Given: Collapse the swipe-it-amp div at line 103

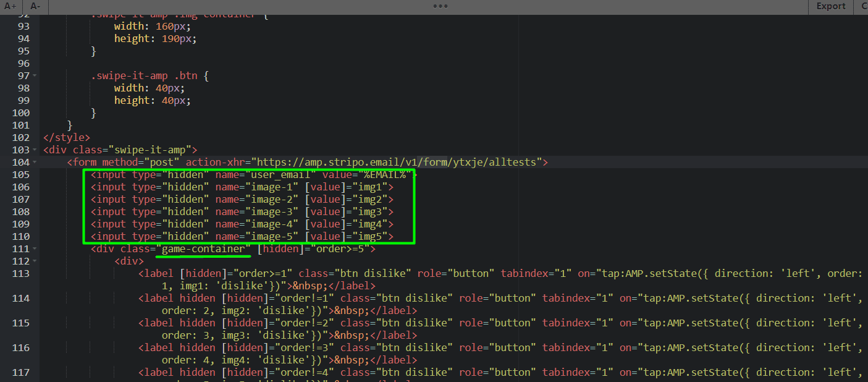Looking at the screenshot, I should tap(35, 150).
